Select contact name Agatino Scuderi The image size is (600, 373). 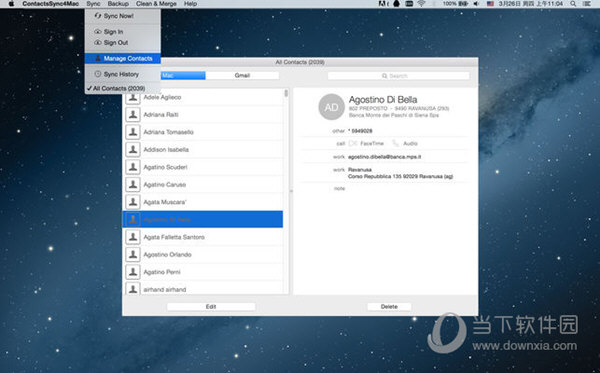coord(165,167)
